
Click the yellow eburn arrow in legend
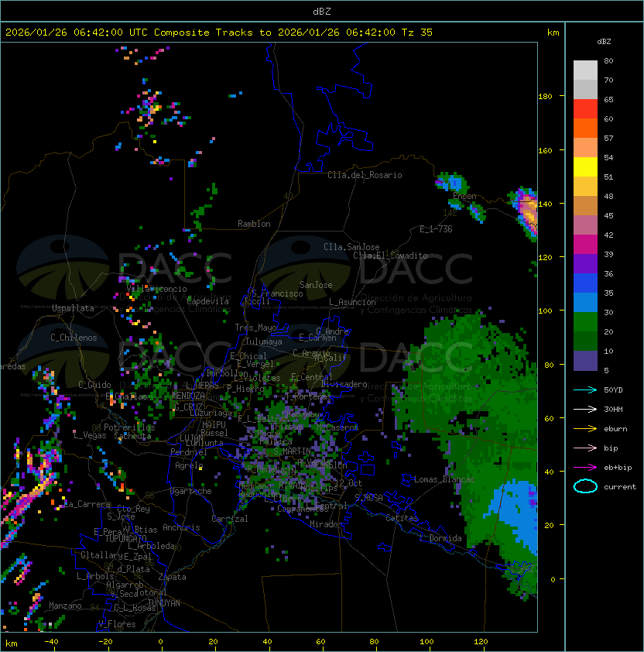click(x=585, y=429)
